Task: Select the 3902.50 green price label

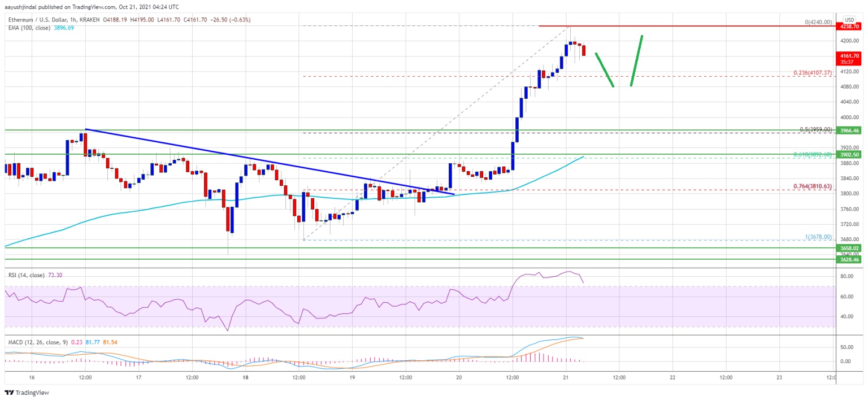Action: (849, 154)
